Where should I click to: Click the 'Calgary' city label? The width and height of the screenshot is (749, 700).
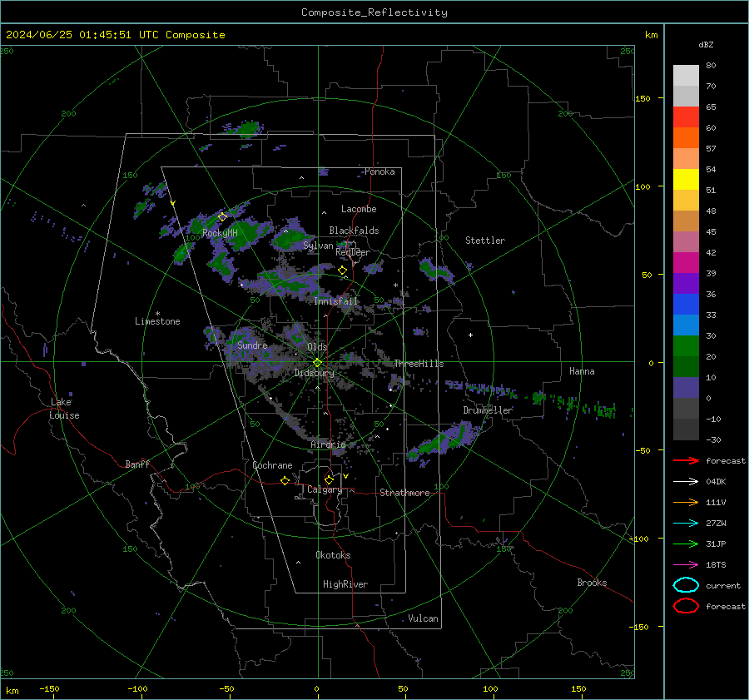coord(325,489)
